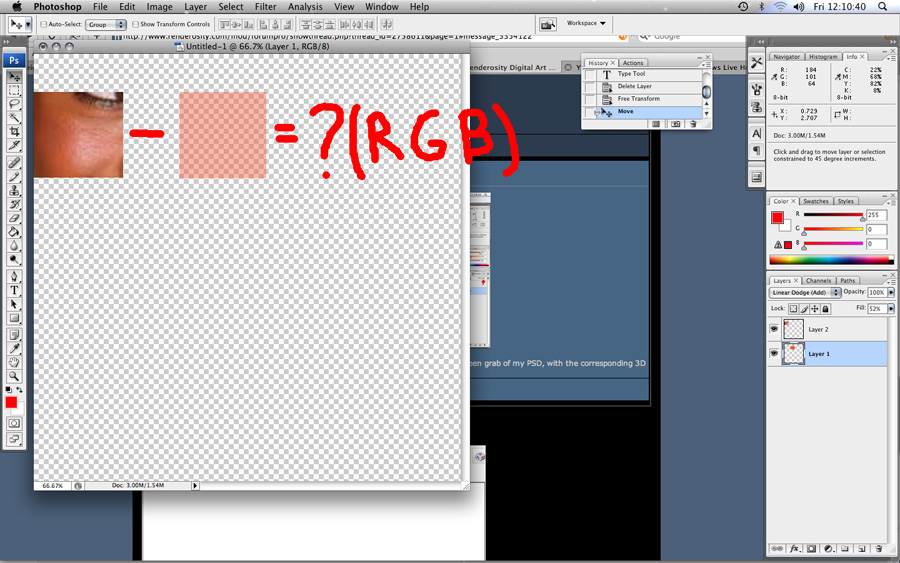
Task: Select the Dodge tool
Action: [x=14, y=259]
